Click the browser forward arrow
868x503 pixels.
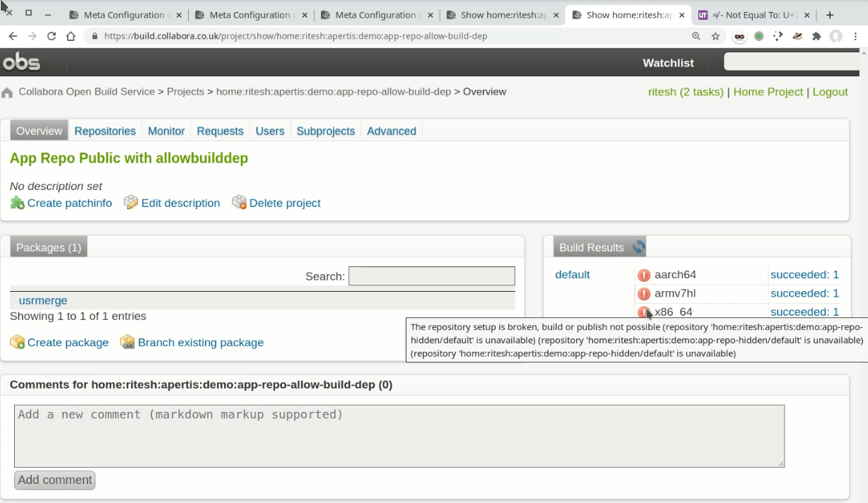click(32, 36)
